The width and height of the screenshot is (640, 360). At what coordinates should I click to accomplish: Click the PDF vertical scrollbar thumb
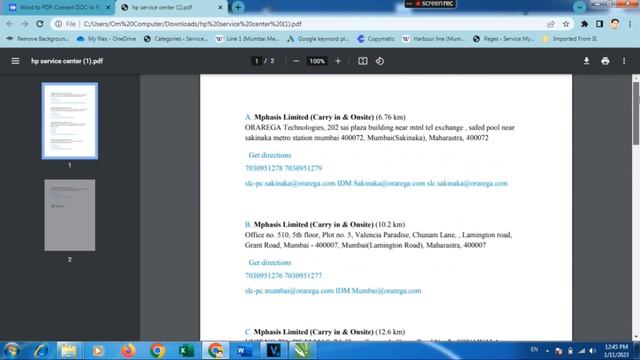pos(636,113)
